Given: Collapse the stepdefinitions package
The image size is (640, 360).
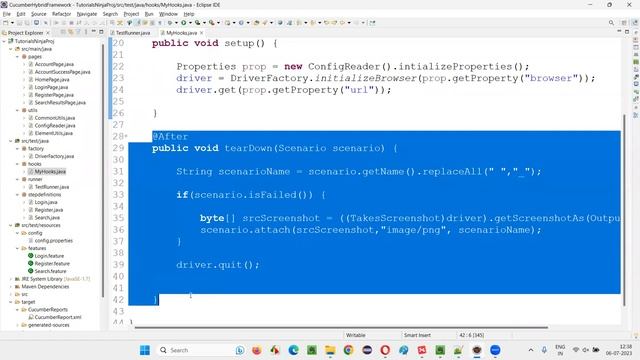Looking at the screenshot, I should (18, 195).
